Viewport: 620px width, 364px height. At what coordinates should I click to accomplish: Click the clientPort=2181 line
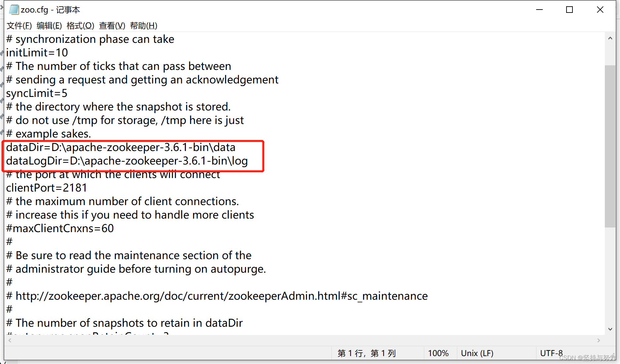47,188
